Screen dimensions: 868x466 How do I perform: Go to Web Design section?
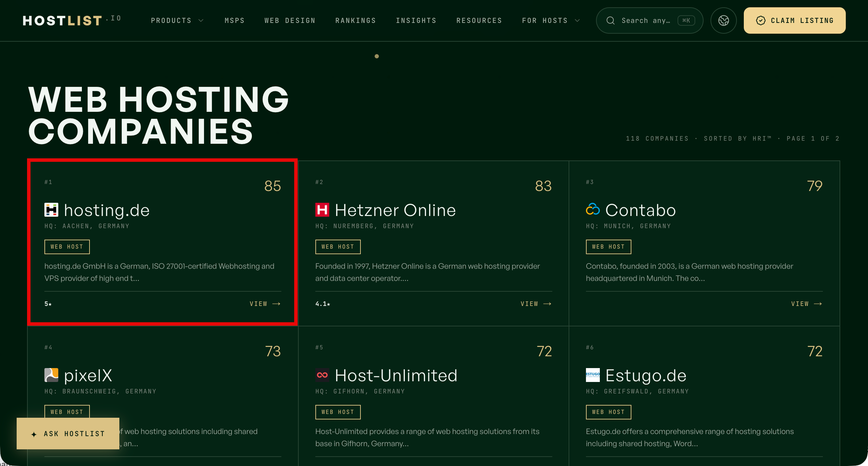pos(290,20)
